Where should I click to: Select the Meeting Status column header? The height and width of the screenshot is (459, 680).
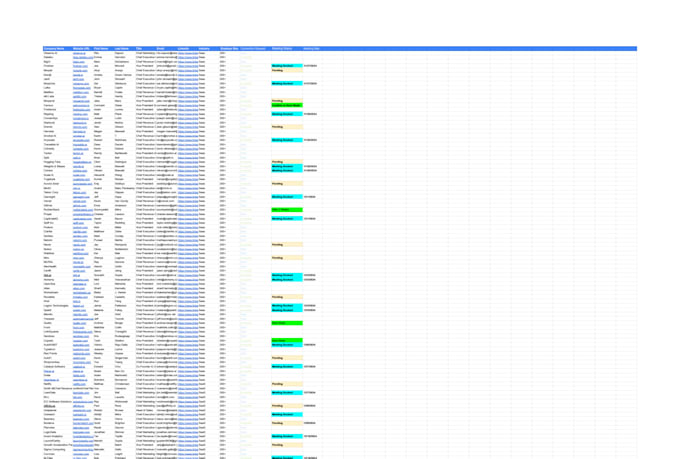pyautogui.click(x=287, y=49)
